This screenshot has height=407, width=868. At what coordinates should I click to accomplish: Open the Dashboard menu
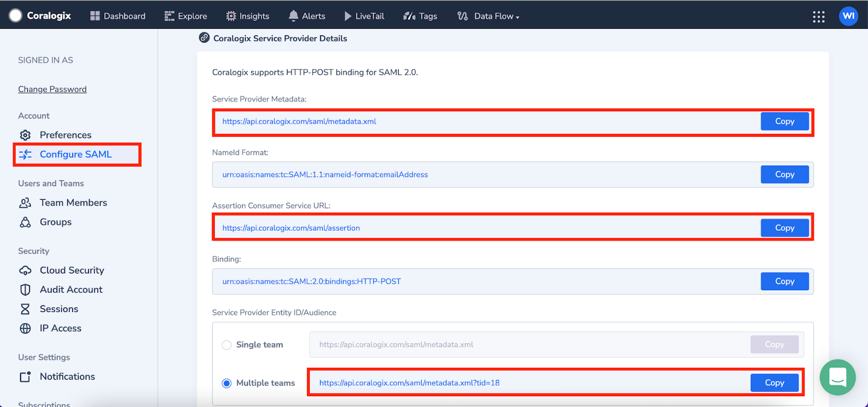click(118, 16)
